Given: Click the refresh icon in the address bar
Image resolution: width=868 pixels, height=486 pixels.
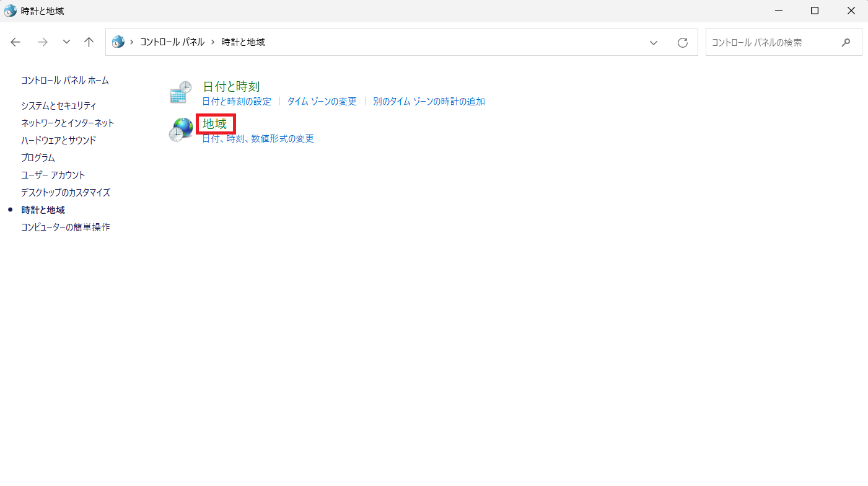Looking at the screenshot, I should (683, 42).
